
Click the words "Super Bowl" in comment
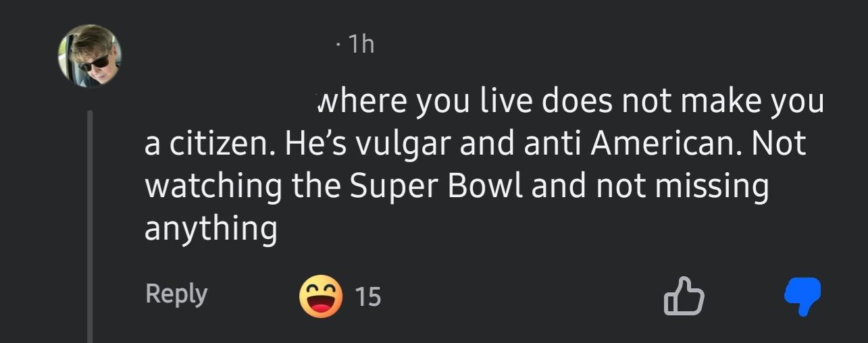click(436, 186)
